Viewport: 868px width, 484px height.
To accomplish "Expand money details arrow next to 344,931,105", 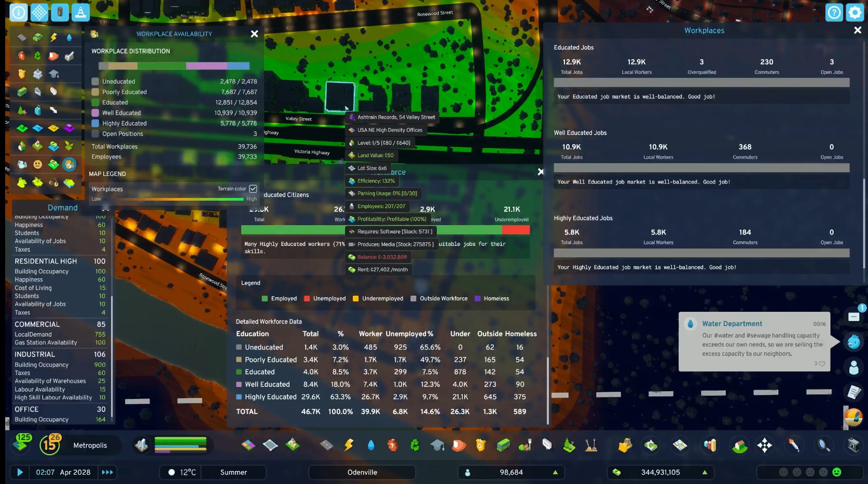I will click(705, 472).
